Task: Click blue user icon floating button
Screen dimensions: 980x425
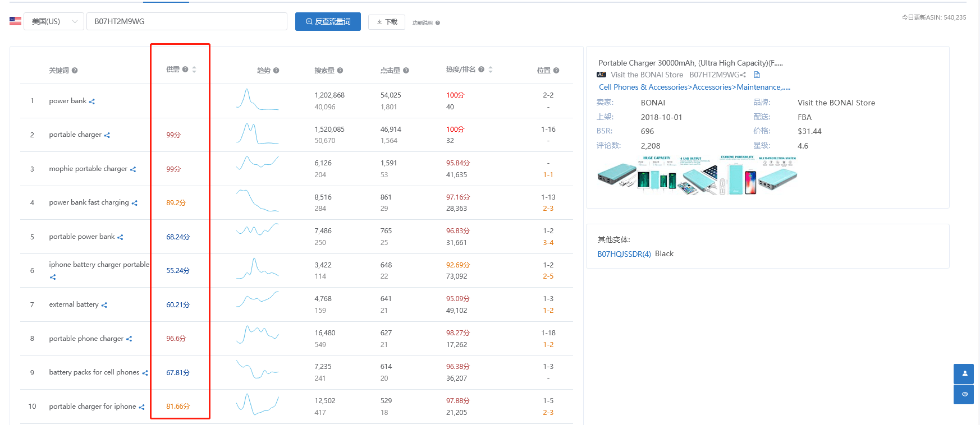Action: click(x=964, y=373)
